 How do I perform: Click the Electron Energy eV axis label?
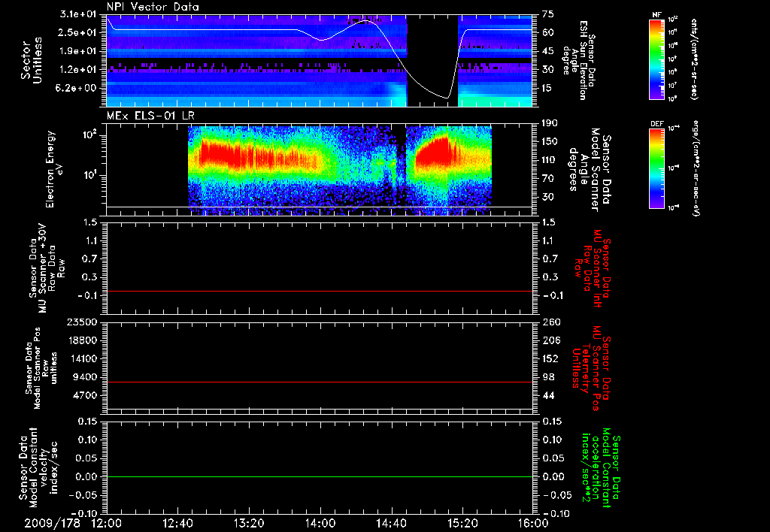pyautogui.click(x=54, y=169)
